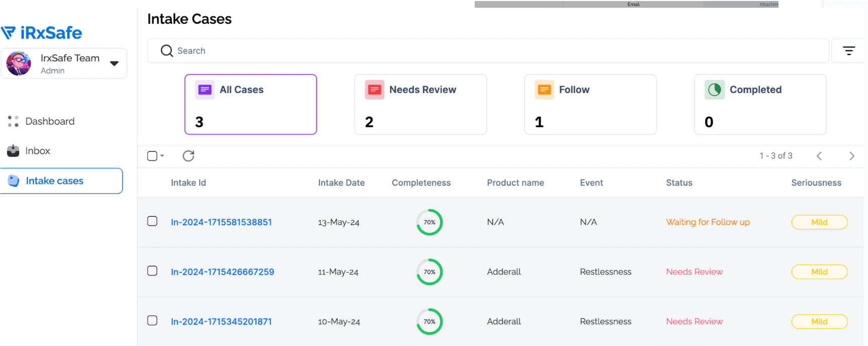The height and width of the screenshot is (346, 868).
Task: Click the iRxSafe logo
Action: coord(42,33)
